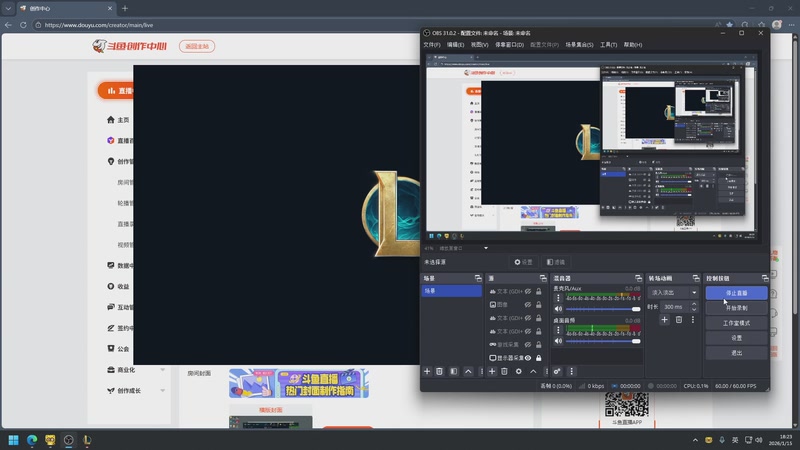Open 文件(F) menu in OBS
Screen dimensions: 800x450
click(432, 45)
